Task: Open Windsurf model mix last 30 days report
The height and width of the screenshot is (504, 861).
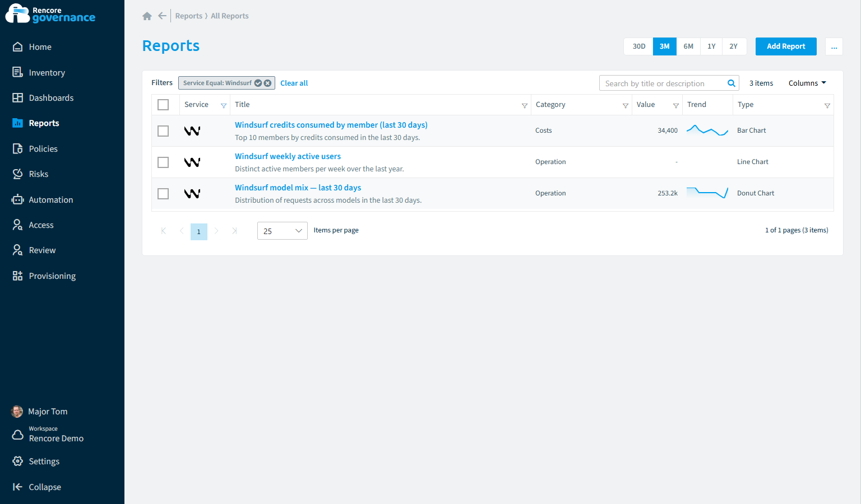Action: (298, 188)
